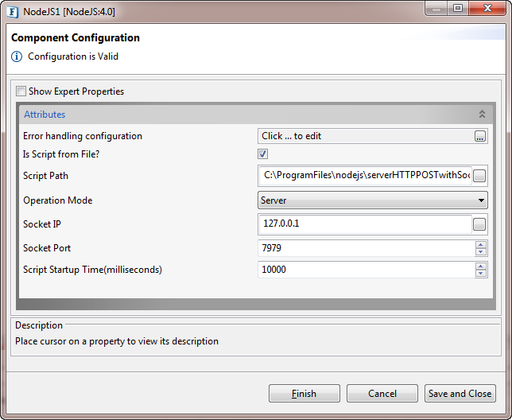
Task: Enable Show Expert Properties checkbox
Action: click(21, 91)
